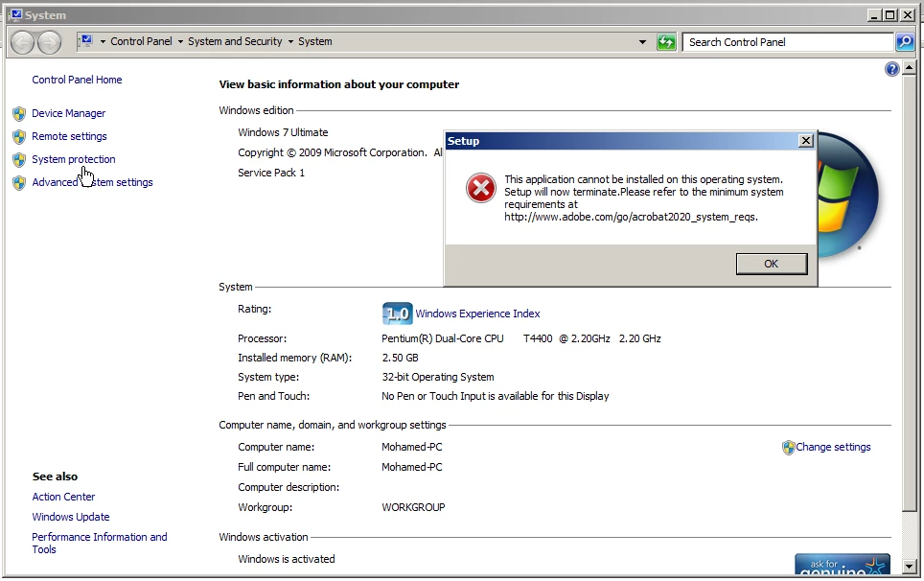The width and height of the screenshot is (924, 581).
Task: Open Windows Update under See also
Action: pyautogui.click(x=71, y=517)
